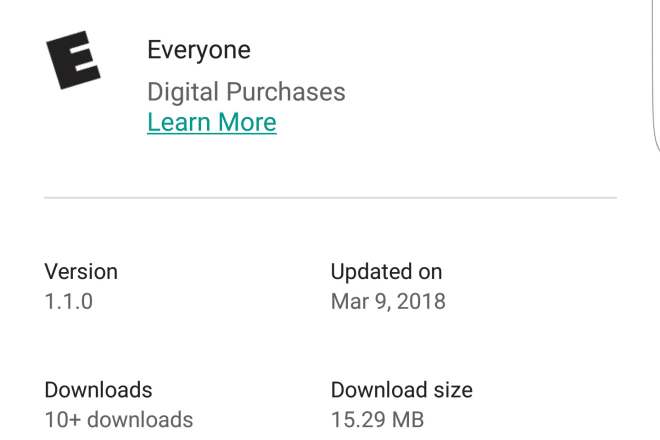Select the Everyone rating title
The width and height of the screenshot is (660, 440).
(199, 51)
